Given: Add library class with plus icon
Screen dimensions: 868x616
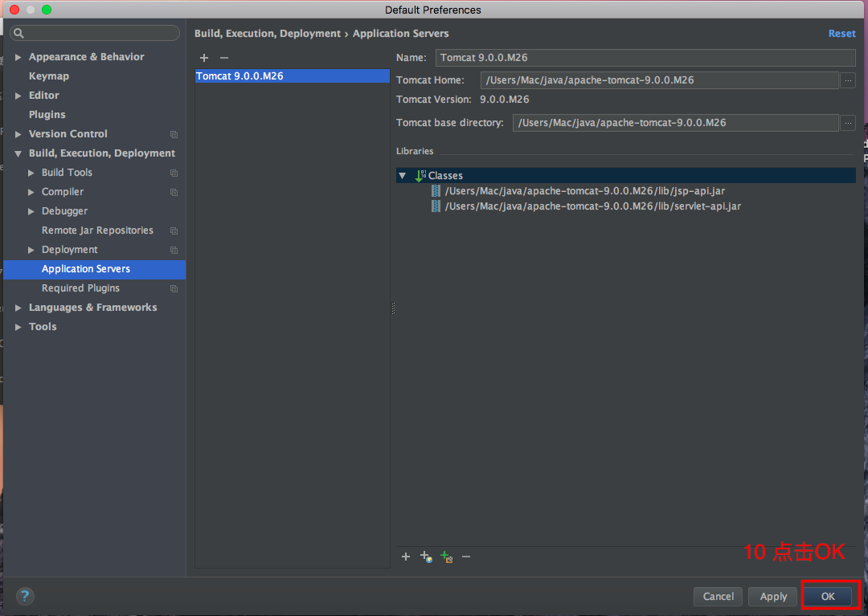Looking at the screenshot, I should pos(406,557).
